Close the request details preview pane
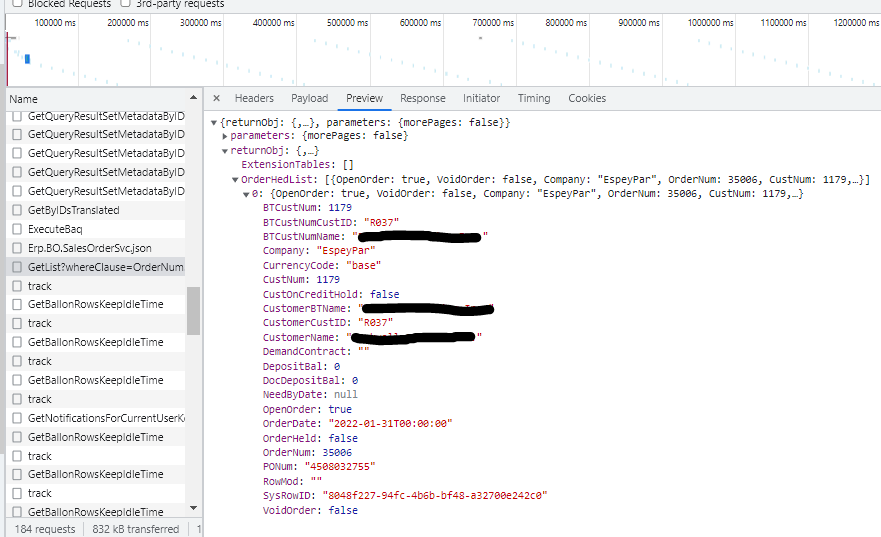 217,99
